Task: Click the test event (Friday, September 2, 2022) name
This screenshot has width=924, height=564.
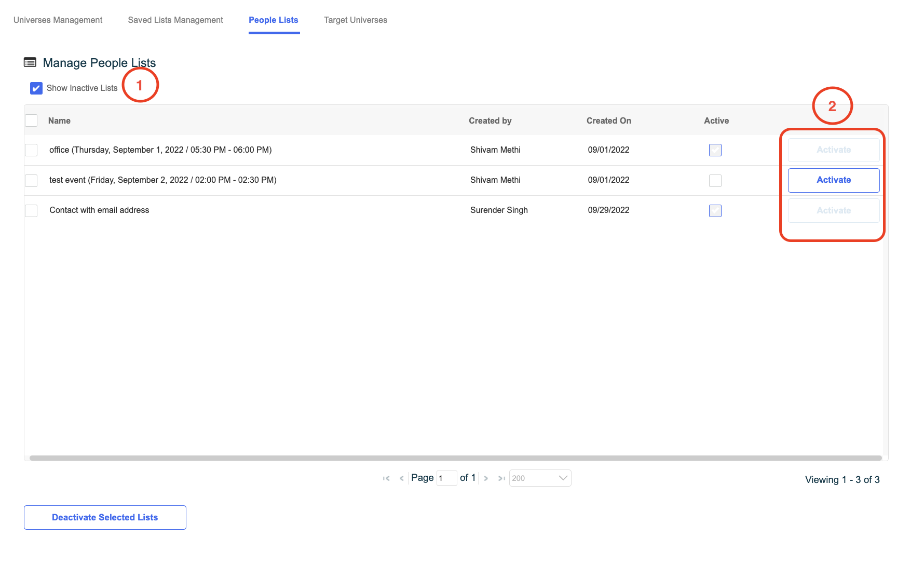Action: pos(163,180)
